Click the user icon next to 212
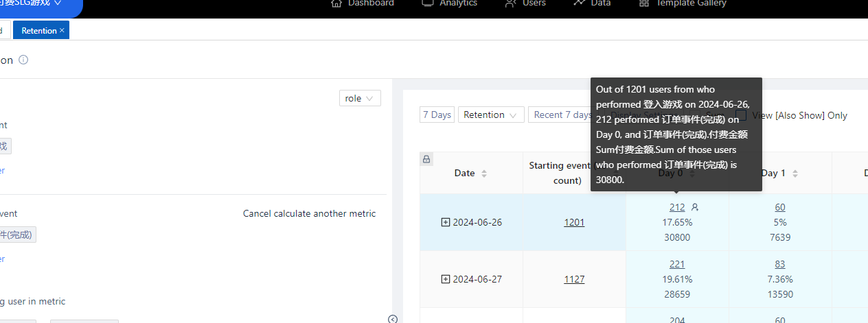Image resolution: width=868 pixels, height=323 pixels. tap(695, 207)
